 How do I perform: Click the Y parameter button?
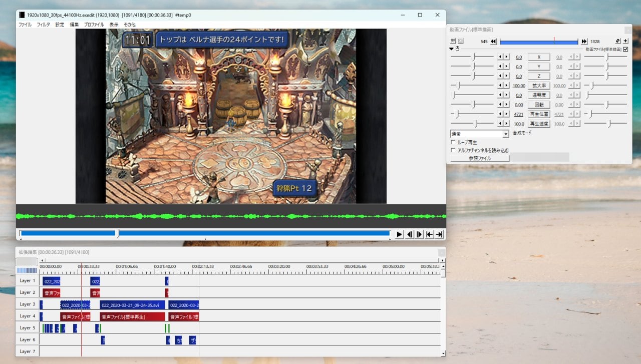[x=539, y=67]
